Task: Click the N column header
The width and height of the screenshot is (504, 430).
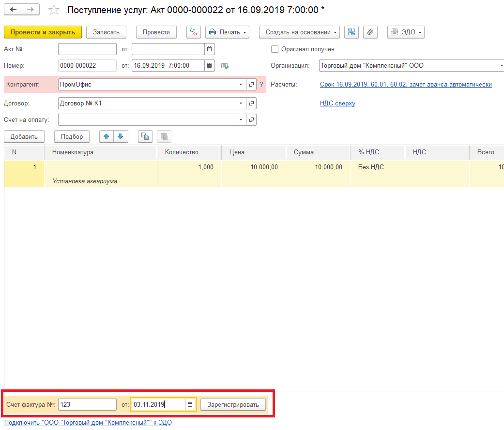Action: 24,152
